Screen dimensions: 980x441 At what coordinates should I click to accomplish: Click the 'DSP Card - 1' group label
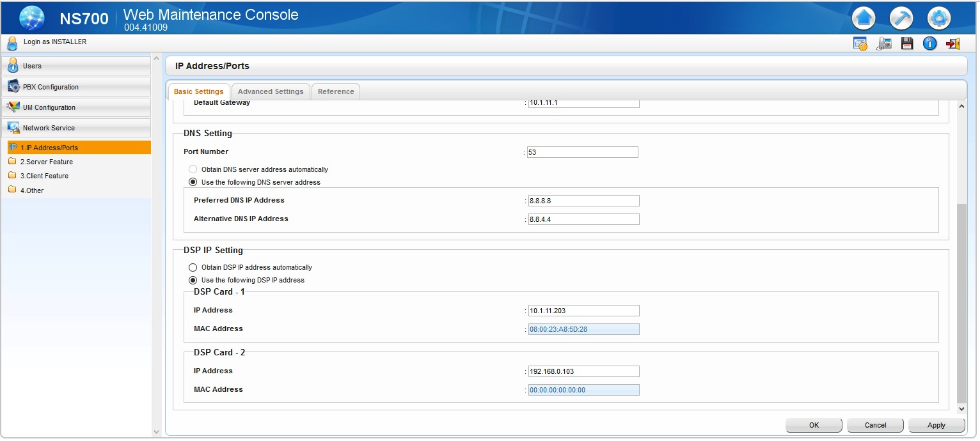(219, 291)
